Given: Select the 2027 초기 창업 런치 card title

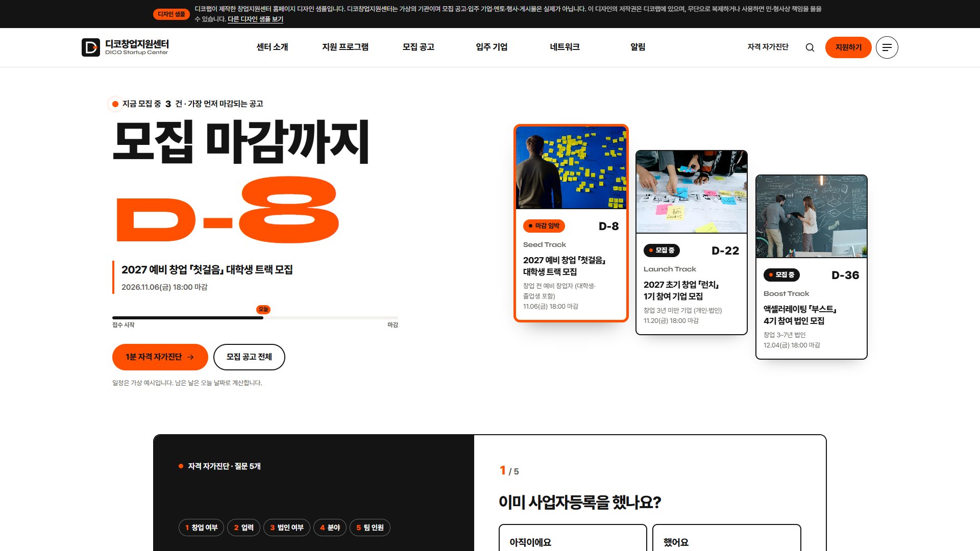Looking at the screenshot, I should click(x=681, y=290).
